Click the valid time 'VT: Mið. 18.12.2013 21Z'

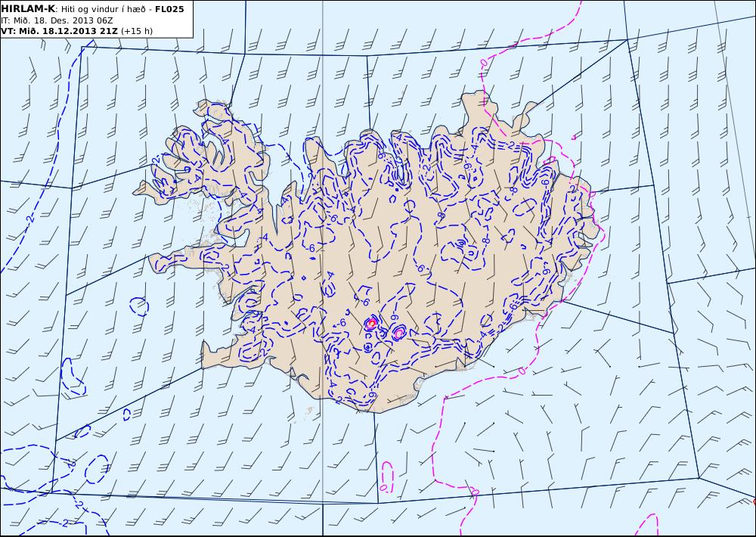point(59,31)
